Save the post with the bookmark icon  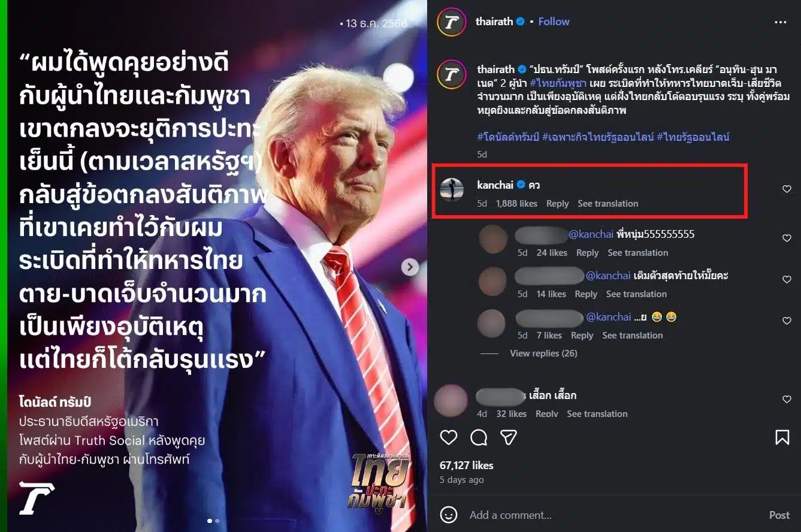782,438
